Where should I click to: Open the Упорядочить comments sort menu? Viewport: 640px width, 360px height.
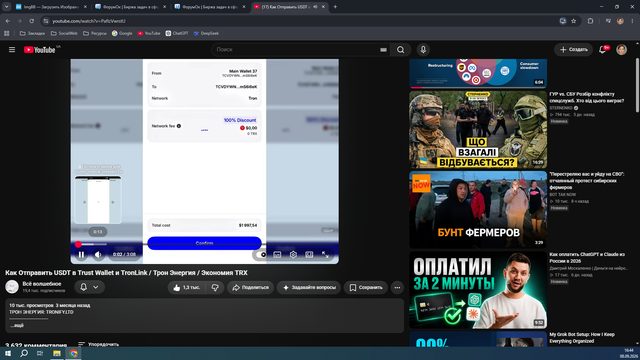click(98, 344)
